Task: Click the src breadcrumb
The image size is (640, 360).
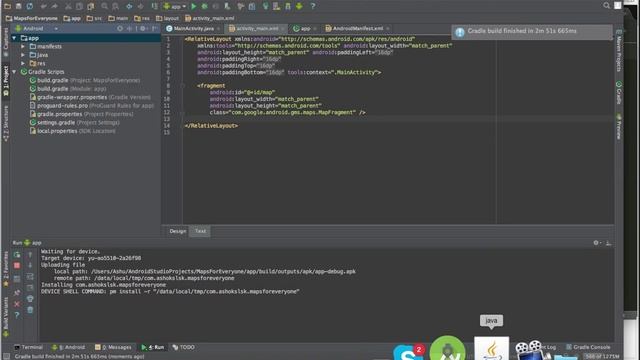Action: coord(94,18)
